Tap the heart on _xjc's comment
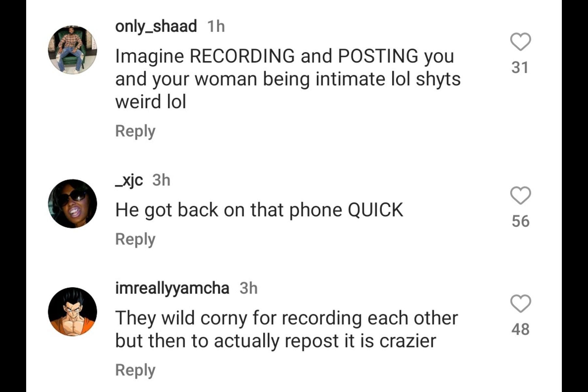This screenshot has height=392, width=588. point(520,195)
